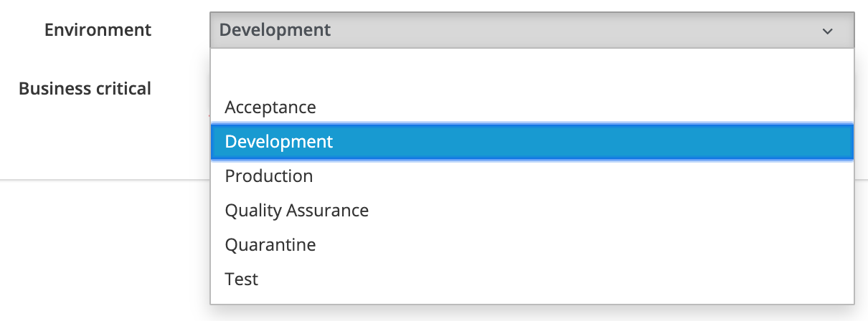868x321 pixels.
Task: Click the Environment field label
Action: [98, 30]
